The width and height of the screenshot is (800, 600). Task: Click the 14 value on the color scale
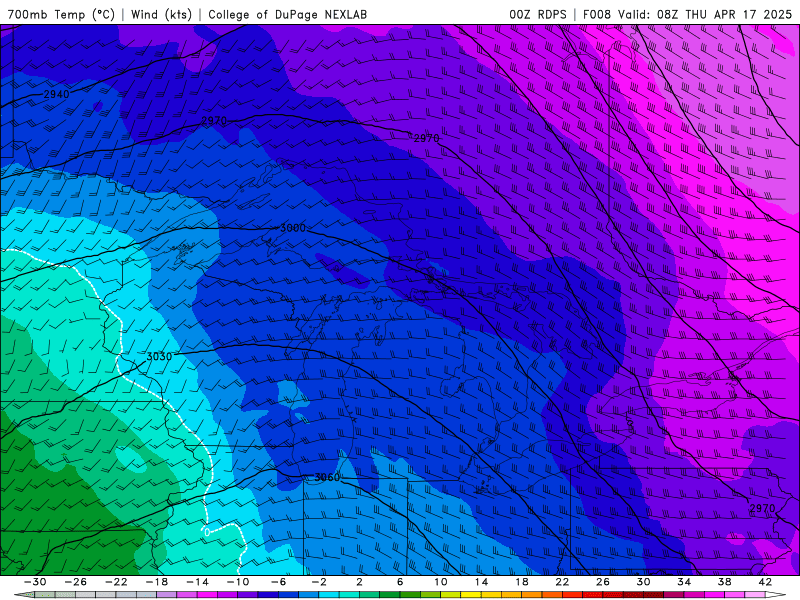click(481, 582)
